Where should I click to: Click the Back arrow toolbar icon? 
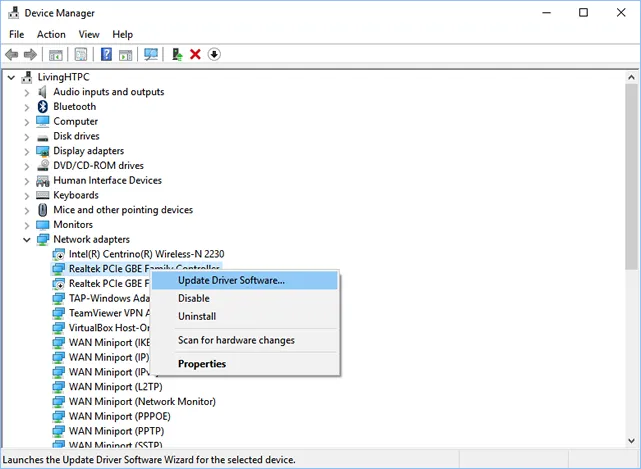[x=11, y=54]
